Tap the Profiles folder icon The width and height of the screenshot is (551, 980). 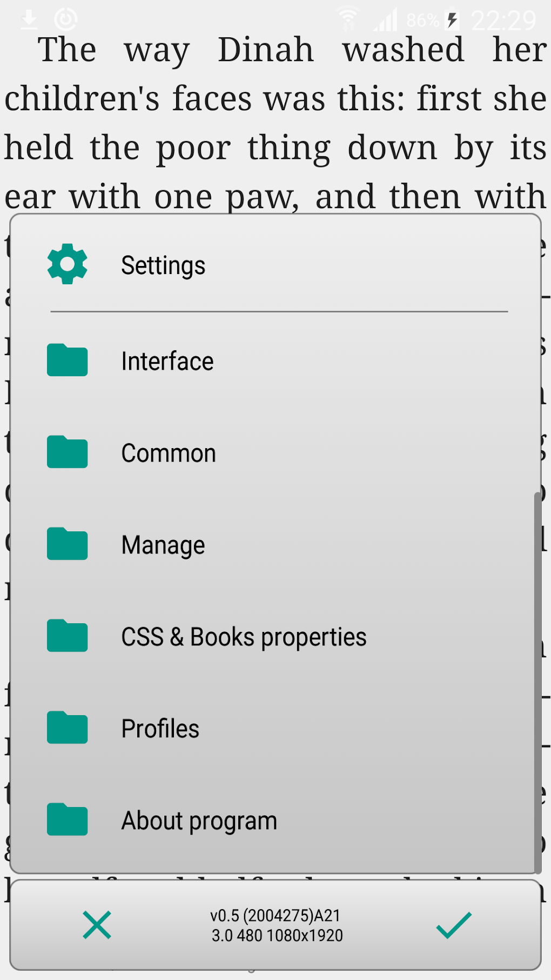[x=67, y=728]
